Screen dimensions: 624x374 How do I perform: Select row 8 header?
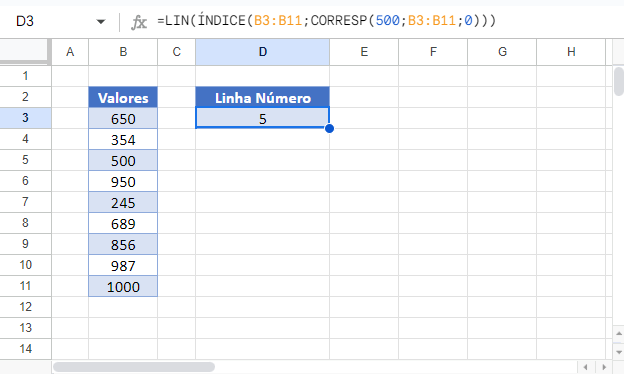pyautogui.click(x=25, y=223)
